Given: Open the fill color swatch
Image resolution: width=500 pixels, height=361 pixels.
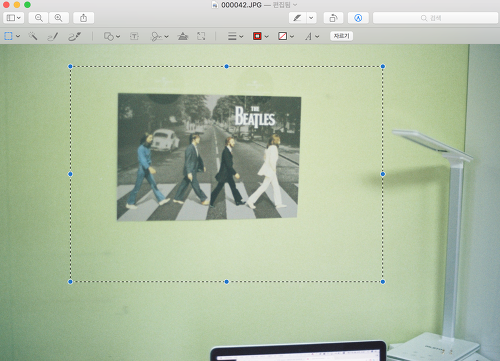Looking at the screenshot, I should click(286, 36).
